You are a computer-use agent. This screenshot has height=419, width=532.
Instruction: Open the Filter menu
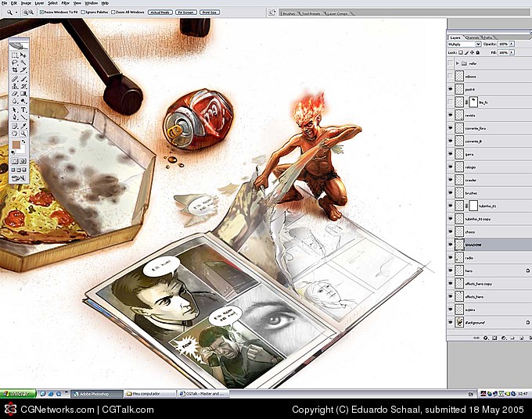[66, 3]
